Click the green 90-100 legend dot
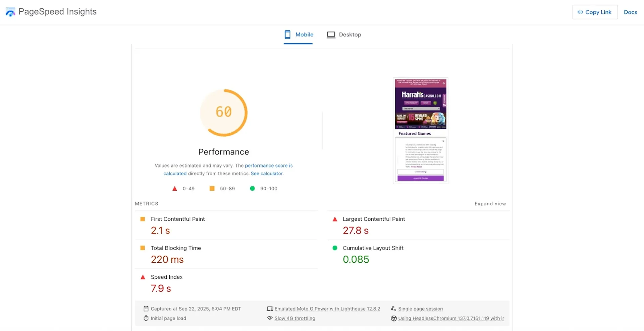Screen dimensions: 644x331 [252, 188]
